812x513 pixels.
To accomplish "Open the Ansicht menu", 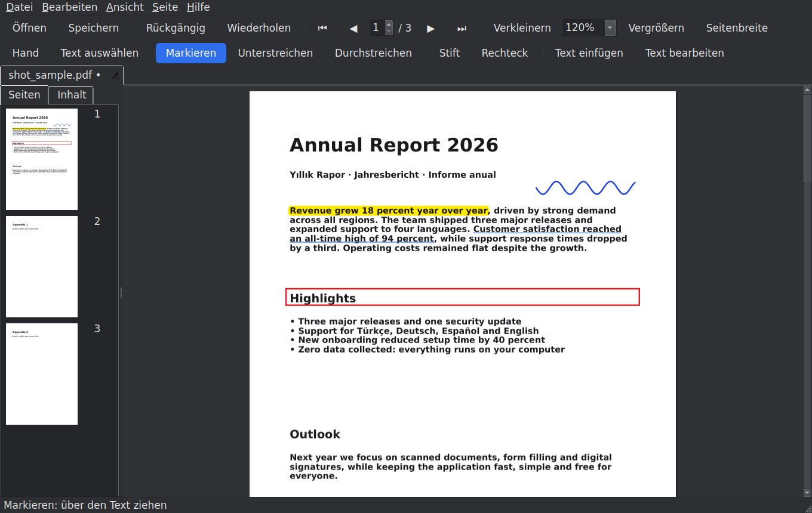I will pos(125,7).
